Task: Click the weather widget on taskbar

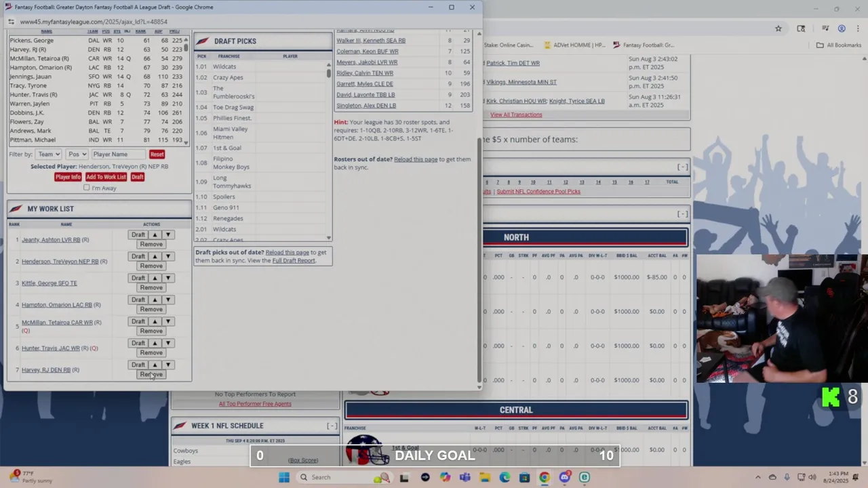Action: click(33, 477)
